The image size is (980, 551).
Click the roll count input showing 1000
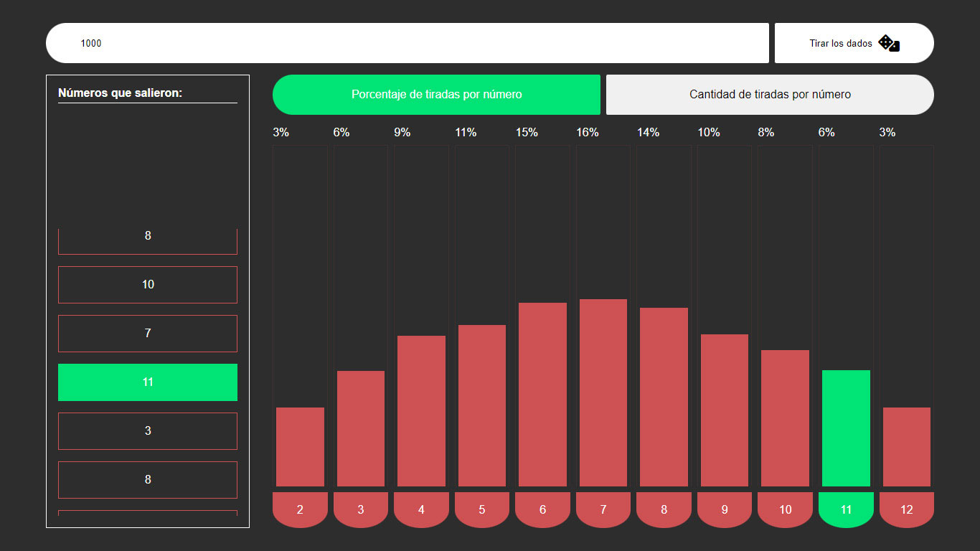point(407,43)
